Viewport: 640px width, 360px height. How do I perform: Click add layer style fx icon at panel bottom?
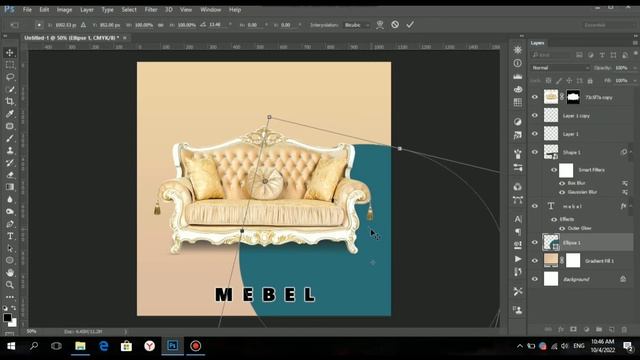click(561, 329)
